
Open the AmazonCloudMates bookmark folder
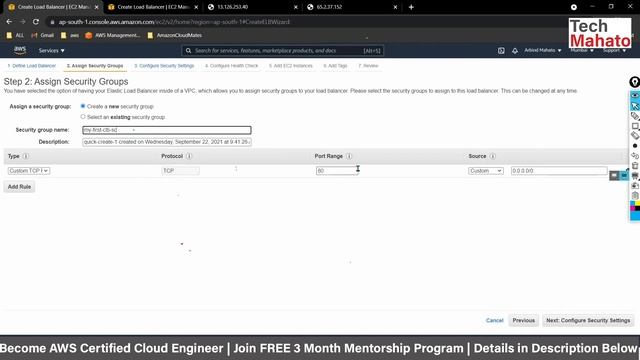(175, 36)
